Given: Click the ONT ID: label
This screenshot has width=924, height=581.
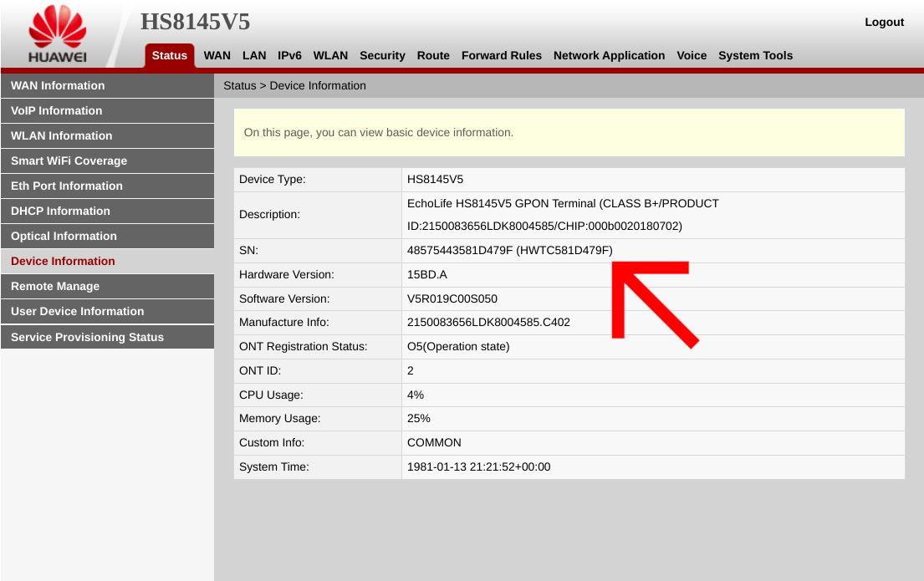Looking at the screenshot, I should tap(260, 370).
